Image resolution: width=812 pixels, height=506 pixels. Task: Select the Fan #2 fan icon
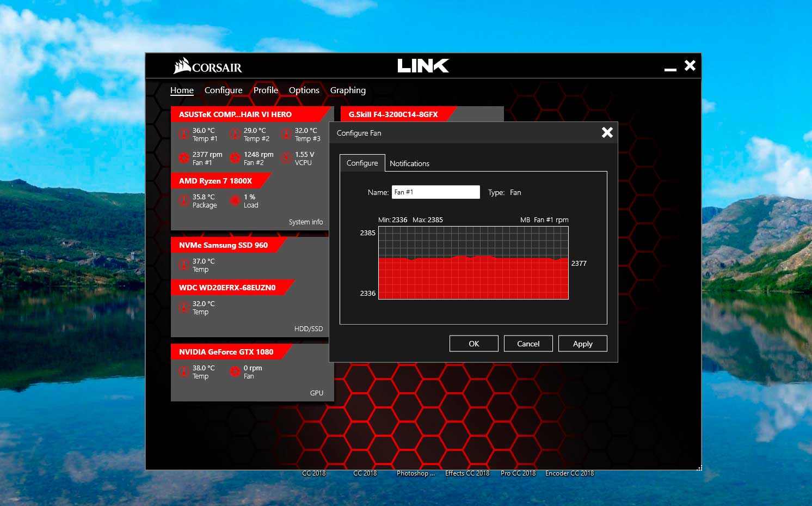(235, 158)
